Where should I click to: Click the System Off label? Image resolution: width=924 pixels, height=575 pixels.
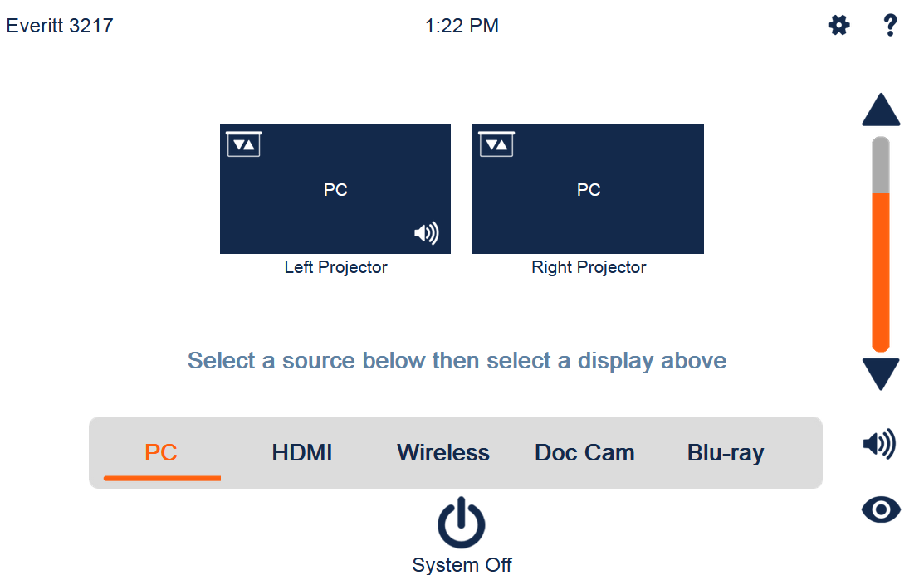tap(462, 564)
